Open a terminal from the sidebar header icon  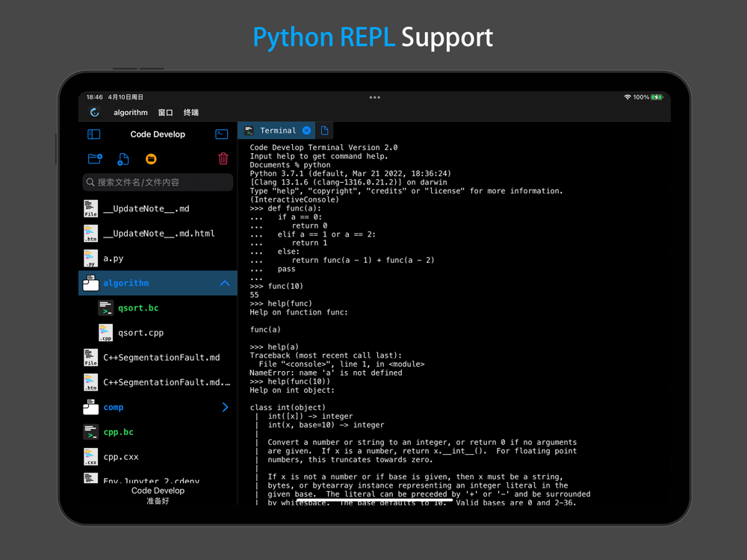(222, 134)
